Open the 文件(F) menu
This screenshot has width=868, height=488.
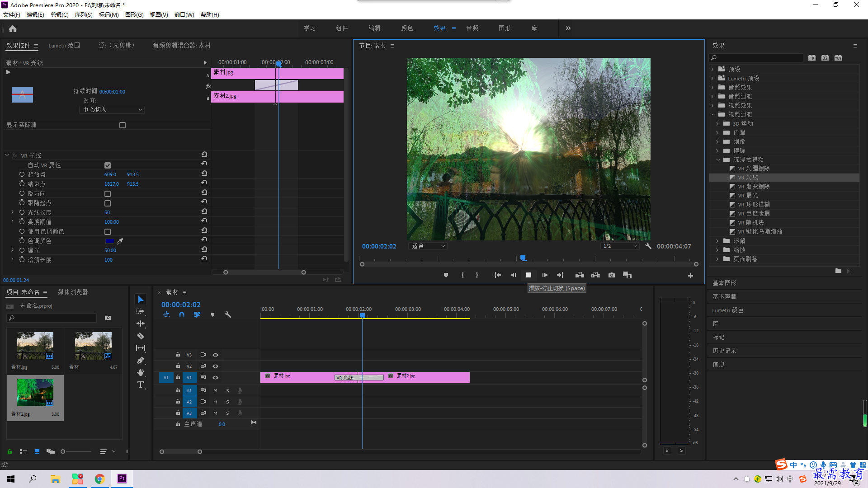click(x=12, y=15)
